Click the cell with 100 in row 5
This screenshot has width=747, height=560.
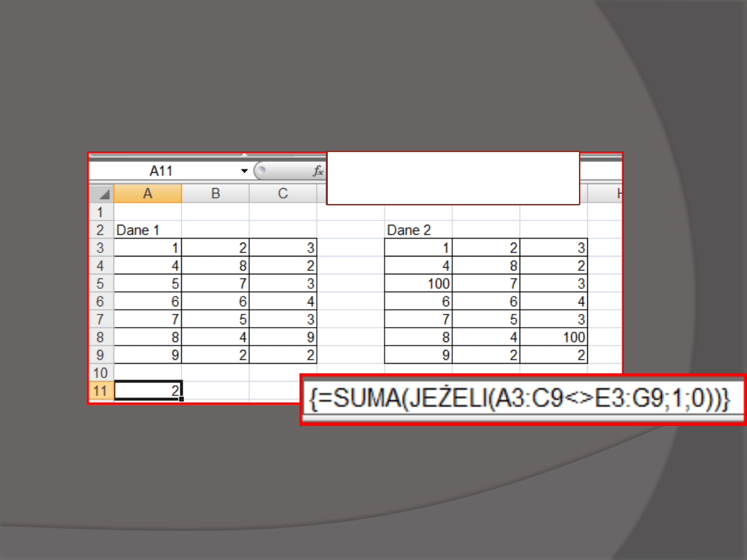pyautogui.click(x=418, y=283)
